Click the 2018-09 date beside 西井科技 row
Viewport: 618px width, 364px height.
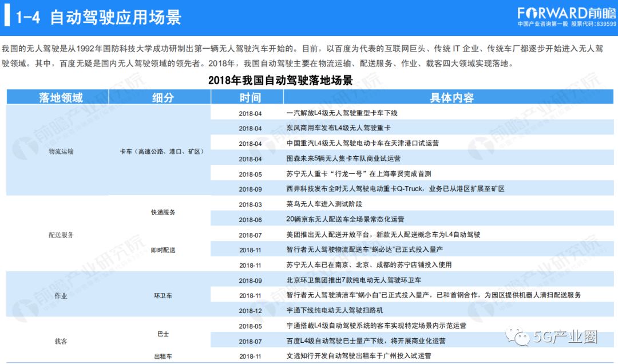pyautogui.click(x=250, y=189)
